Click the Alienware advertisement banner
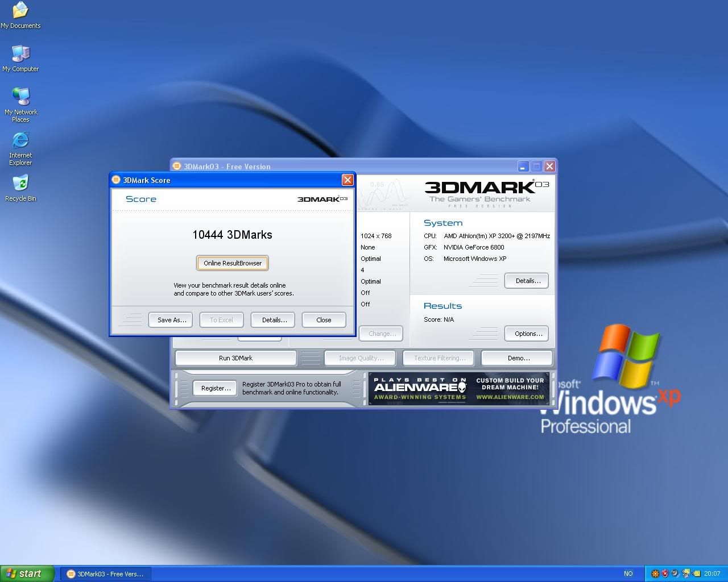 click(x=459, y=389)
